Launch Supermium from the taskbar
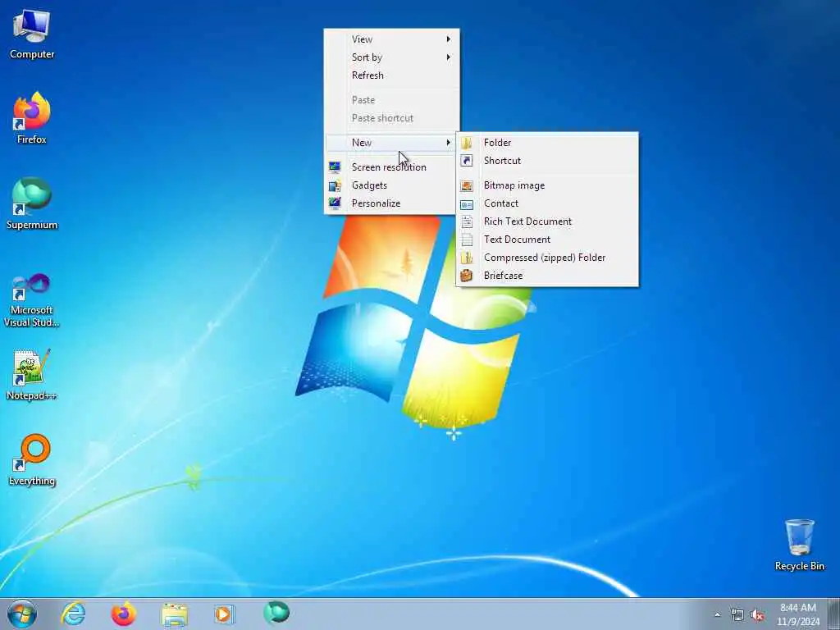Screen dimensions: 840x630 pyautogui.click(x=276, y=614)
